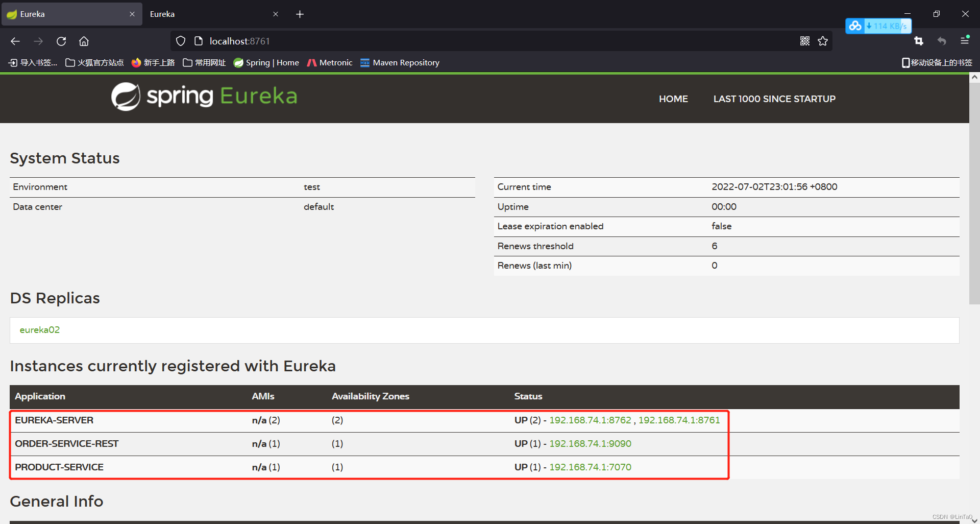This screenshot has width=980, height=524.
Task: Open the cloud download speed widget
Action: [878, 26]
